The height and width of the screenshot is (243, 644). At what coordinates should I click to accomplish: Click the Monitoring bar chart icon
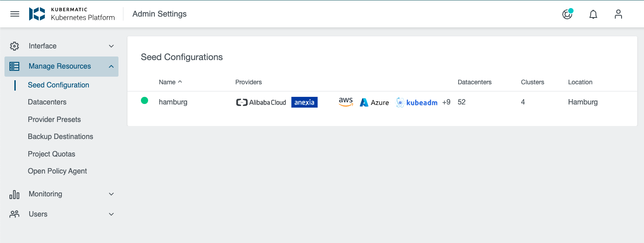[14, 194]
